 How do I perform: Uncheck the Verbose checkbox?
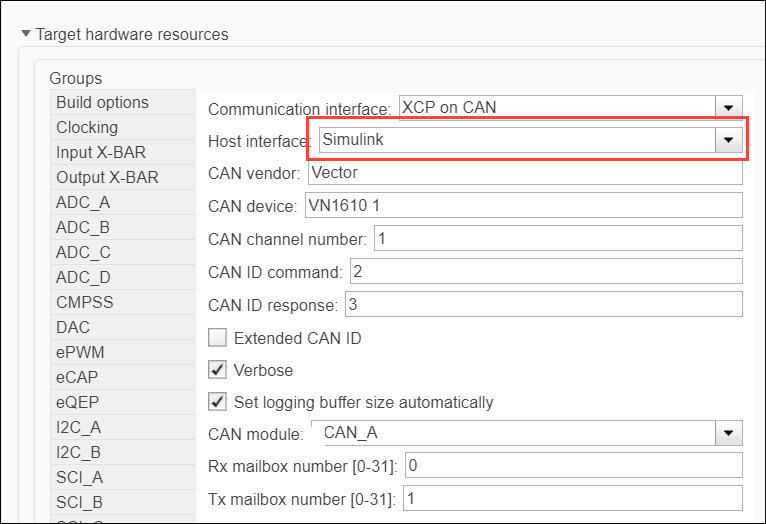click(x=217, y=370)
